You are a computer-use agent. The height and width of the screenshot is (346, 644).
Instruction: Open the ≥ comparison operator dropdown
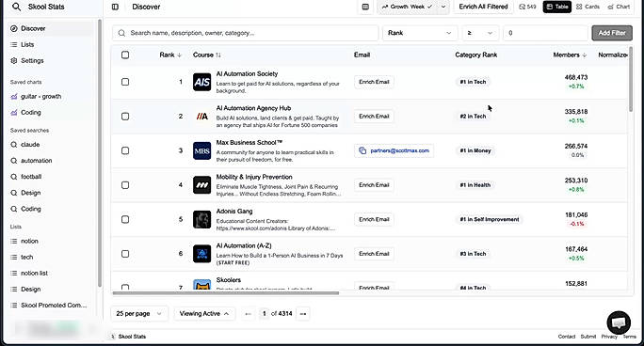(x=480, y=33)
